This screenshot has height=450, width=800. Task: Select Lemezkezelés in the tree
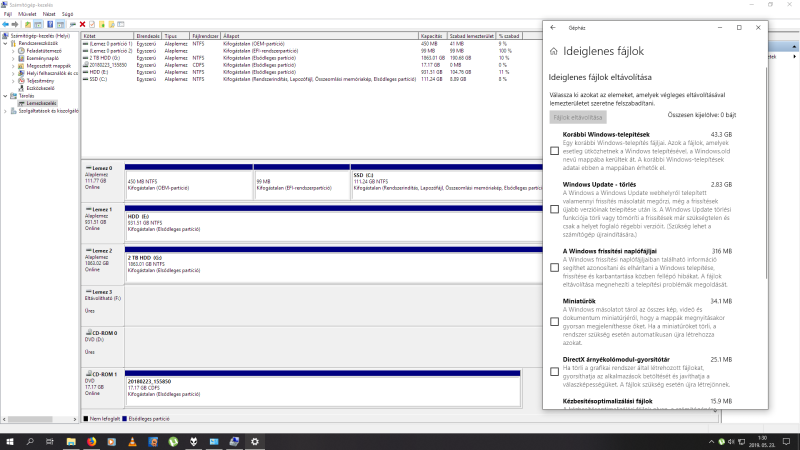(x=41, y=103)
